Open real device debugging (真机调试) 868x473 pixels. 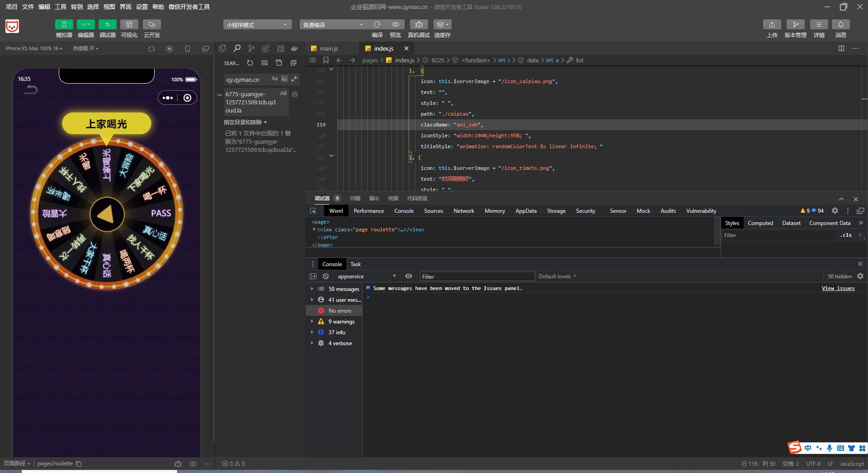click(419, 25)
